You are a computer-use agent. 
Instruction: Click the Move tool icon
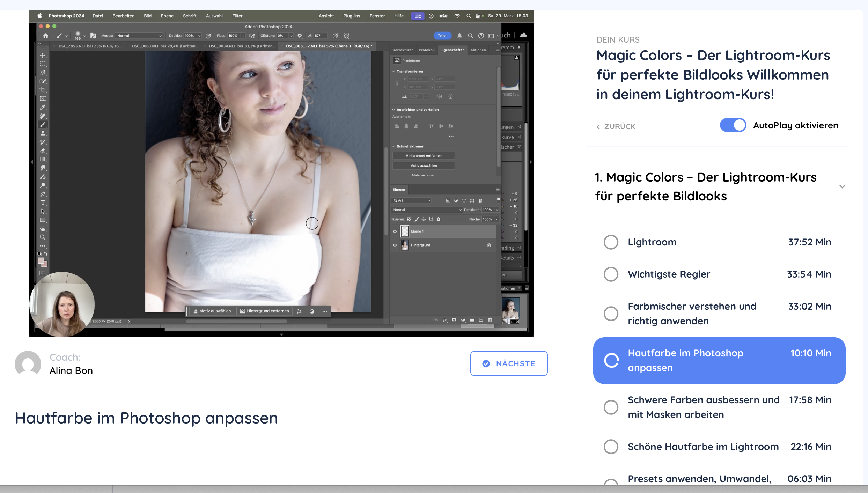(43, 56)
